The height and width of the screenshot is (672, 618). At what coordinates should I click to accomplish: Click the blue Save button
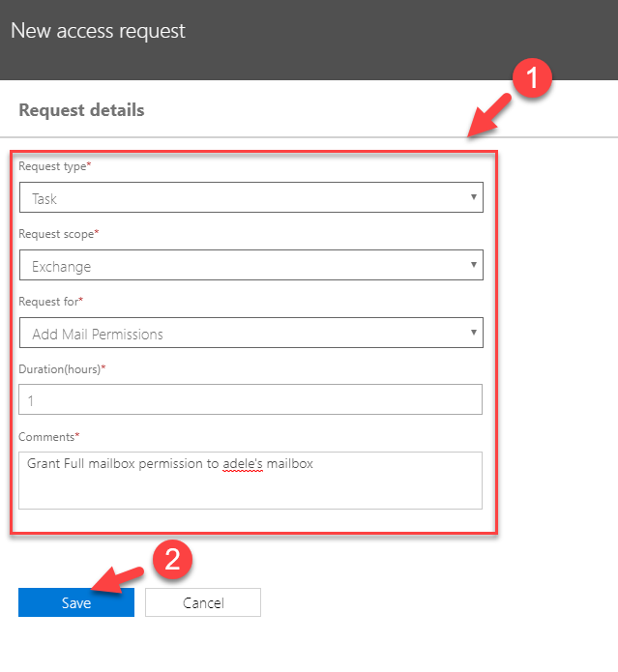point(76,602)
